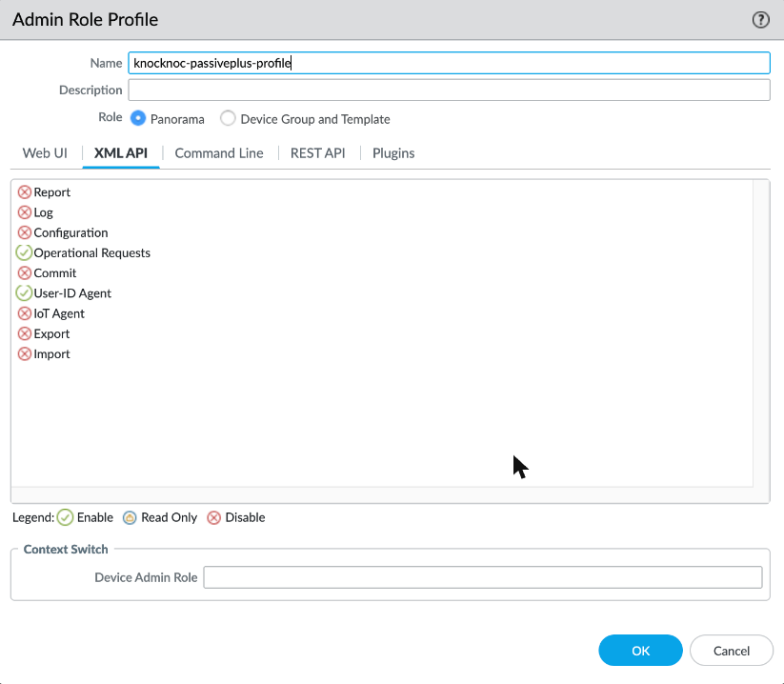Toggle the Log permission icon
Screen dimensions: 784x684
pyautogui.click(x=24, y=212)
